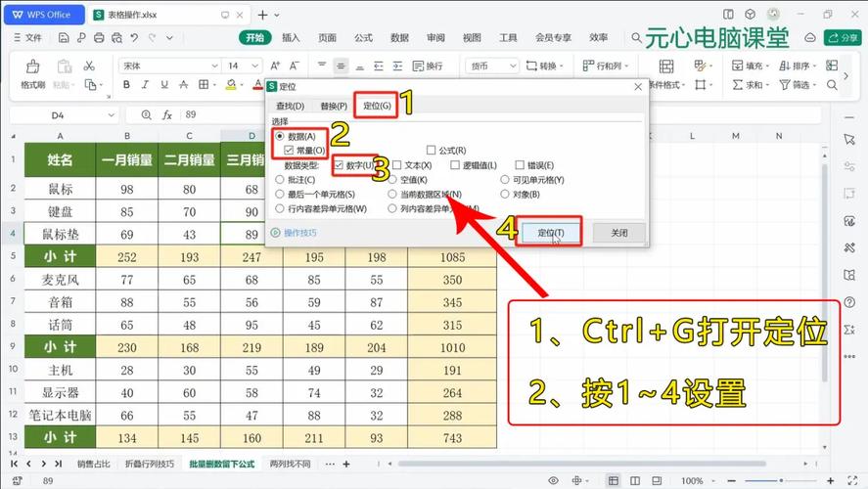The image size is (868, 489).
Task: Click the insert function fx icon
Action: (x=166, y=114)
